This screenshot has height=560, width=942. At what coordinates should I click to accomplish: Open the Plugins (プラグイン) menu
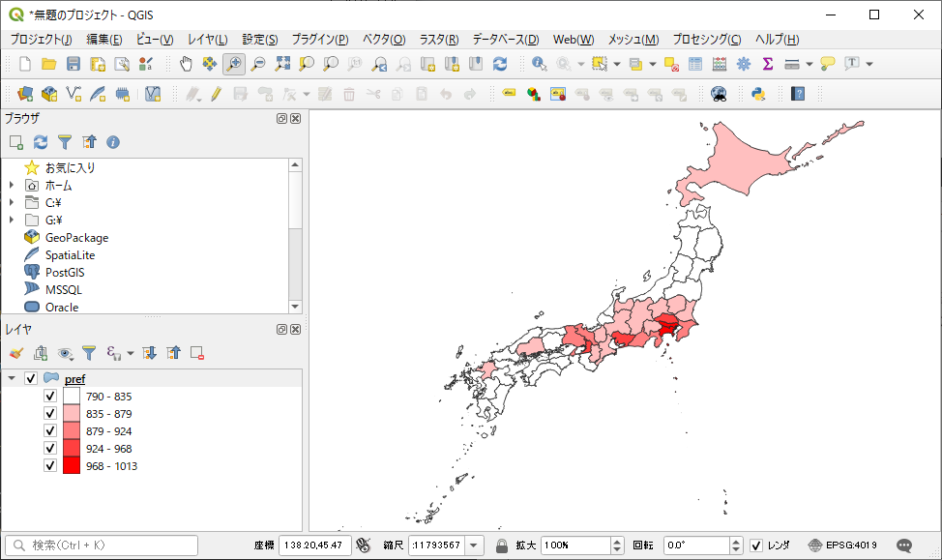click(x=319, y=40)
